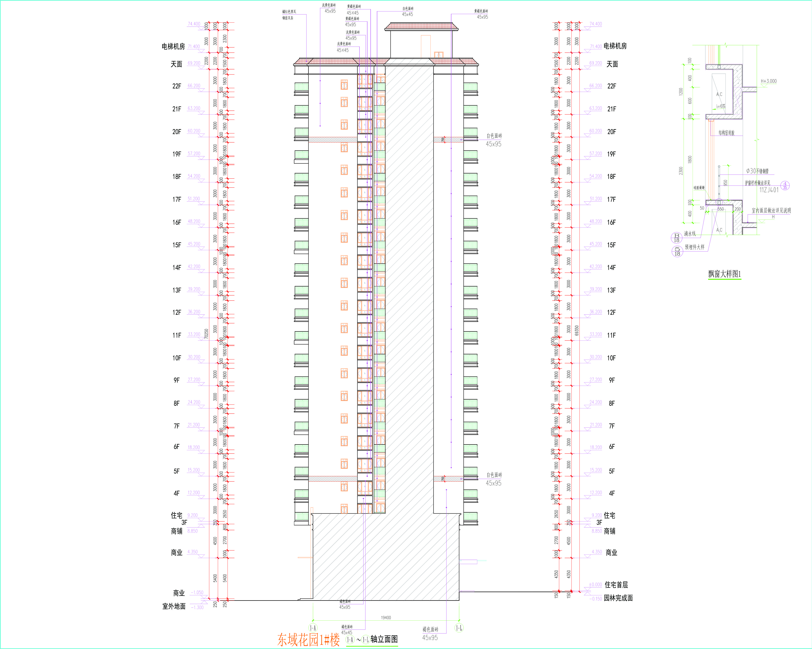Click the 19400 width dimension text
Viewport: 812px width, 649px height.
click(386, 617)
